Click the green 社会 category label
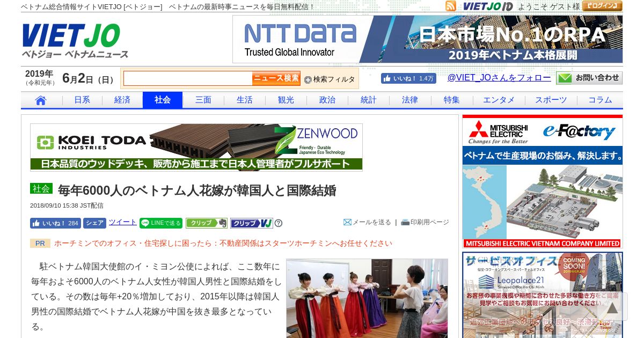 pyautogui.click(x=41, y=189)
